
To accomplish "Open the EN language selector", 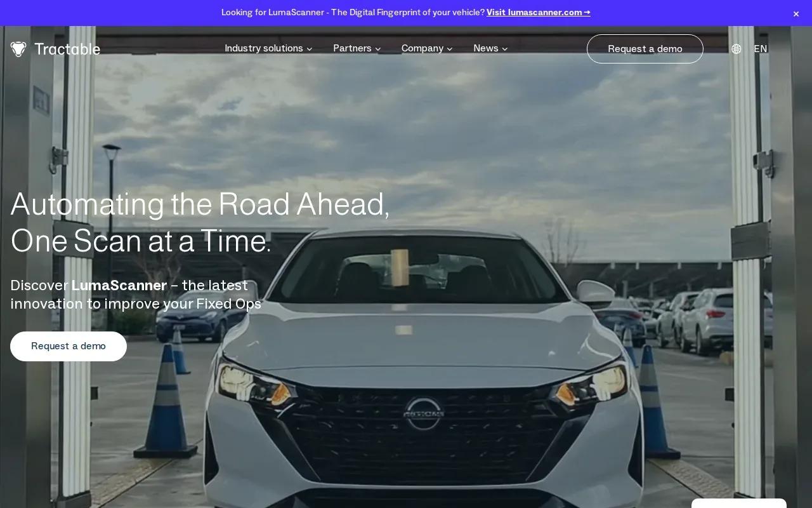I will (x=761, y=49).
